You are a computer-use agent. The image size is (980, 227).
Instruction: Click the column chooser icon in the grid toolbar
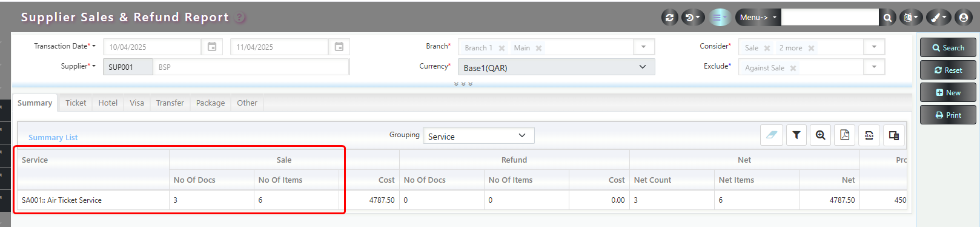894,135
